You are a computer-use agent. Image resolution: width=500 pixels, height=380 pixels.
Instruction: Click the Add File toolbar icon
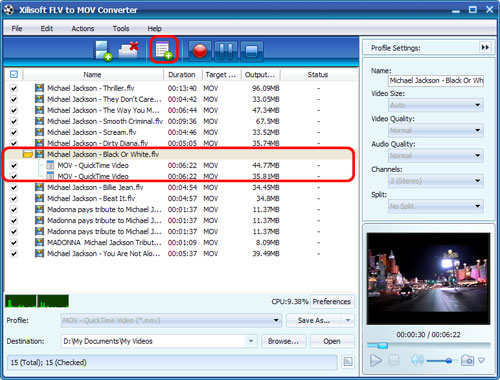103,51
